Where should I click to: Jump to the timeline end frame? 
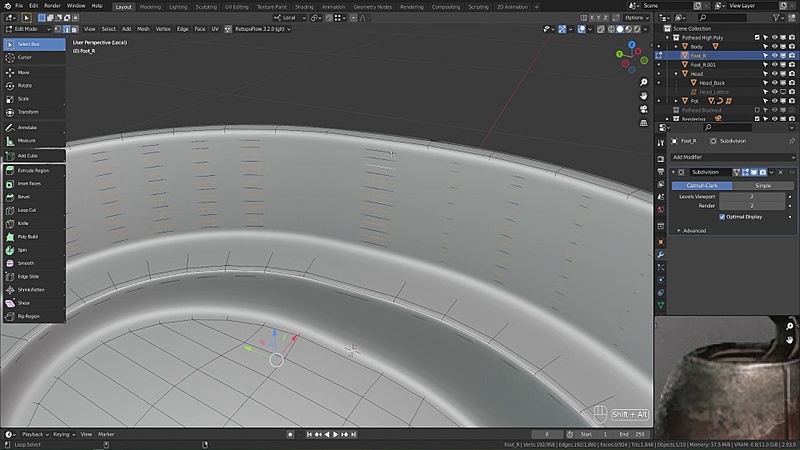click(354, 435)
